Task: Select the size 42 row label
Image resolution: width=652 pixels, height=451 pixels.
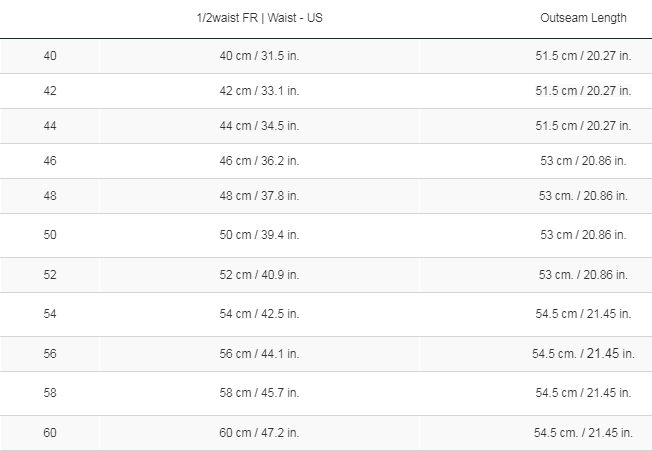Action: 50,91
